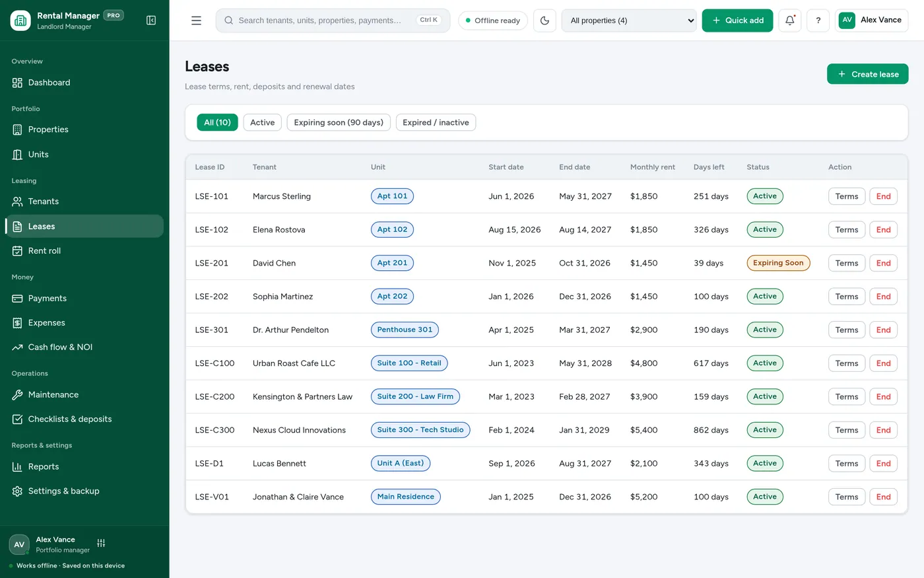Viewport: 924px width, 578px height.
Task: End the lease LSE-V01
Action: coord(883,497)
